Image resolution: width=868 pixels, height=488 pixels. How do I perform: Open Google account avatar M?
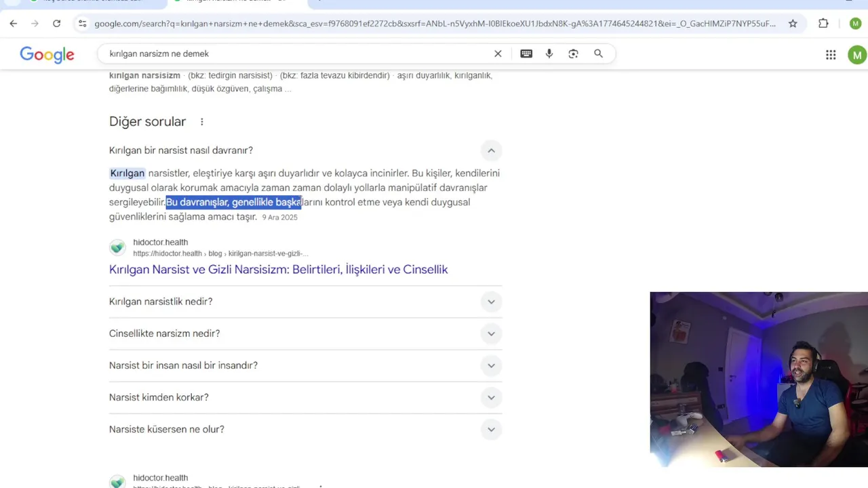click(x=857, y=55)
